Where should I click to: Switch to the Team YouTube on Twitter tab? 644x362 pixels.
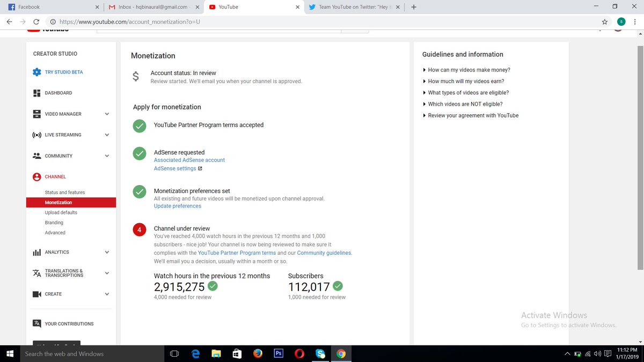pos(354,7)
